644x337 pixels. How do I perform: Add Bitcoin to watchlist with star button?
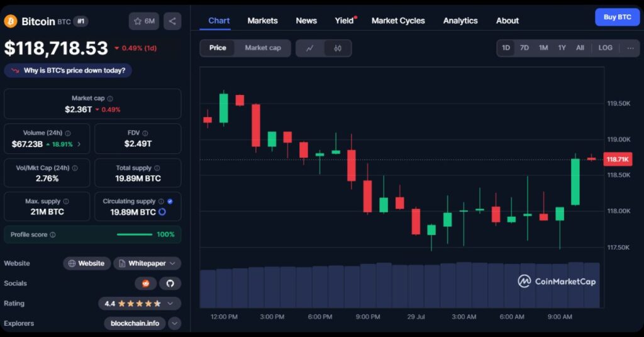[x=144, y=21]
